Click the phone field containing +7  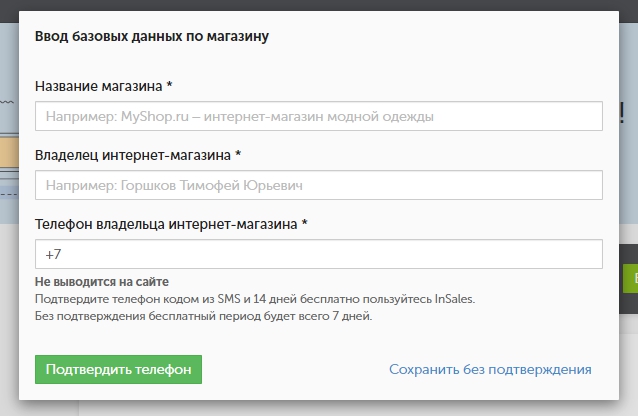tap(319, 254)
